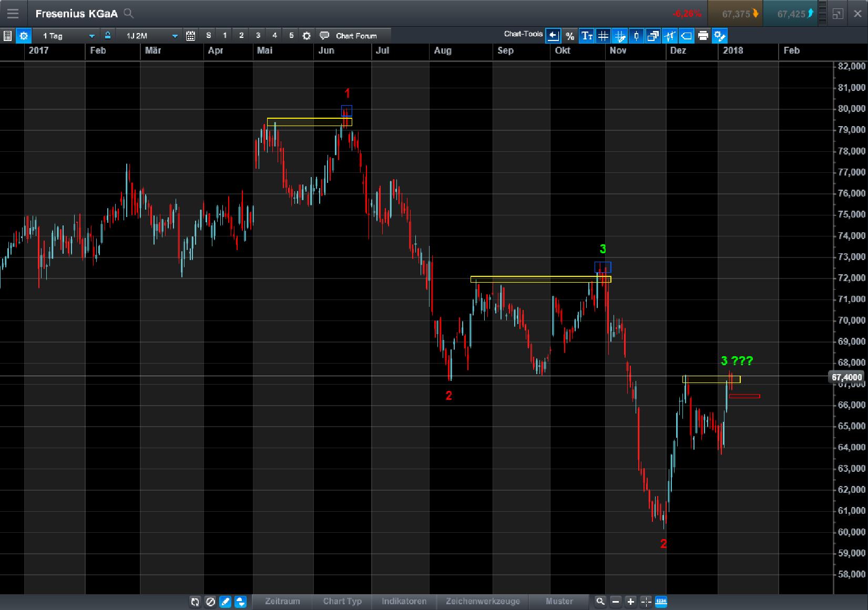This screenshot has width=868, height=610.
Task: Open the crosshair drawing tool
Action: pyautogui.click(x=620, y=36)
